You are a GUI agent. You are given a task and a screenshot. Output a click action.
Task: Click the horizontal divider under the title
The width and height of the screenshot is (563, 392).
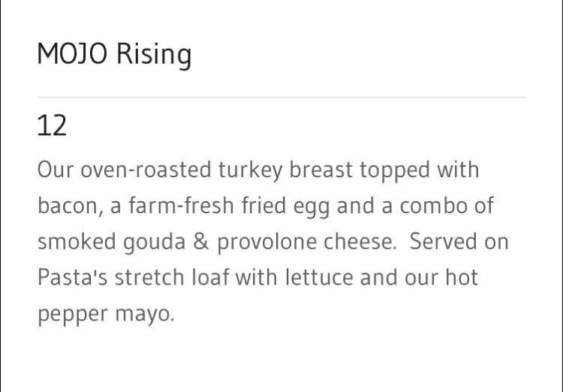pos(281,98)
